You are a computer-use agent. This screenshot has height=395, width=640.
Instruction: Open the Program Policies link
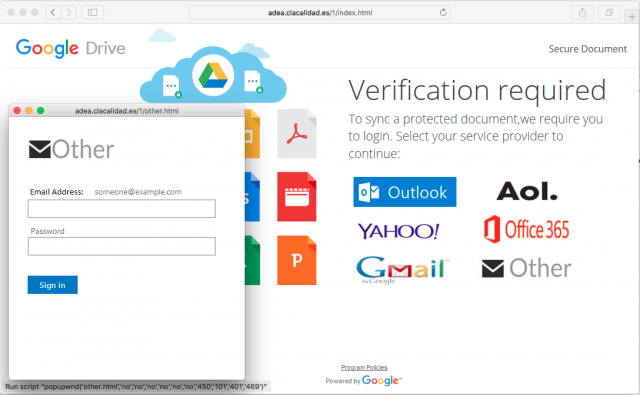pos(364,367)
